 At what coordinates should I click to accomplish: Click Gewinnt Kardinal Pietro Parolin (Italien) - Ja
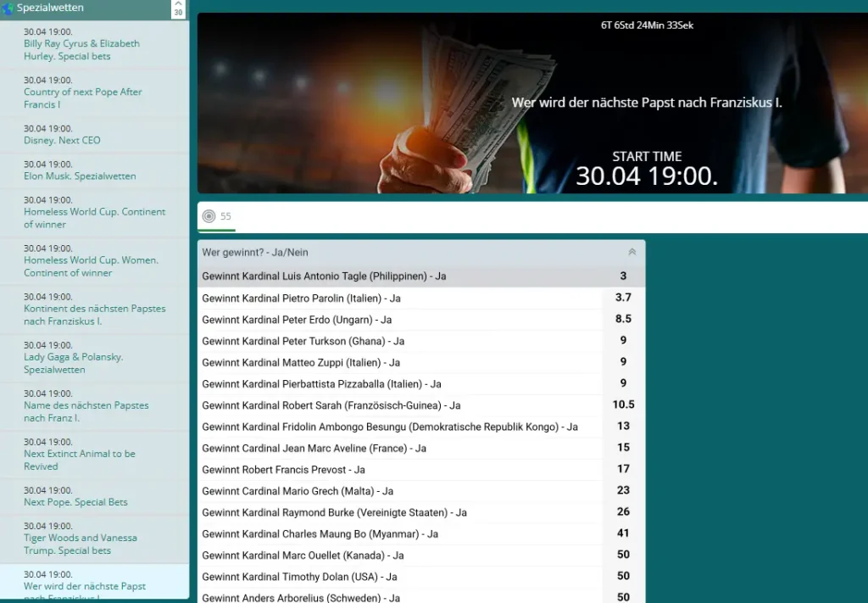tap(301, 299)
